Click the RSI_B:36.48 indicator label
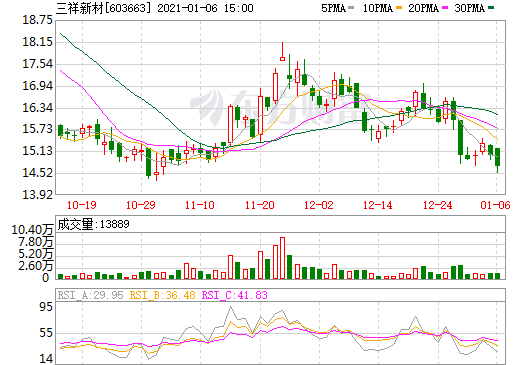 click(162, 295)
